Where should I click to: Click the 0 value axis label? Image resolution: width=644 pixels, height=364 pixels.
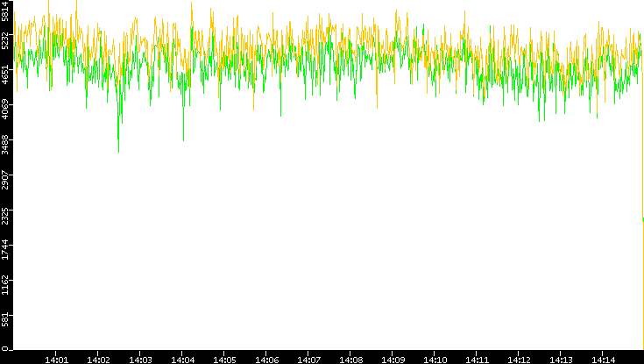pos(5,349)
